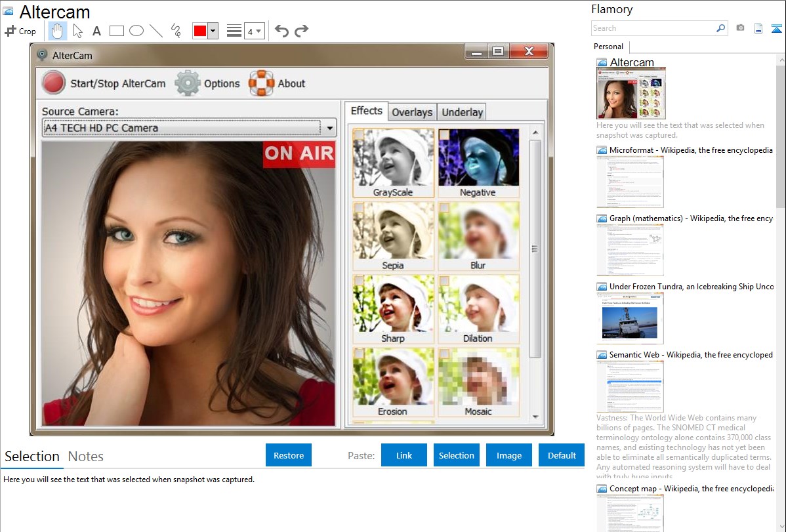Open the color picker dropdown arrow

click(x=213, y=31)
